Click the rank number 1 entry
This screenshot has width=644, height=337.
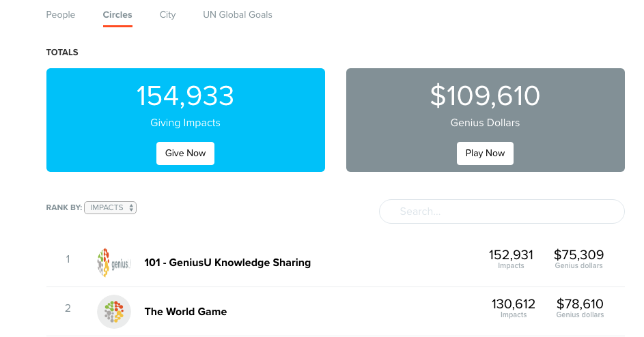tap(68, 259)
